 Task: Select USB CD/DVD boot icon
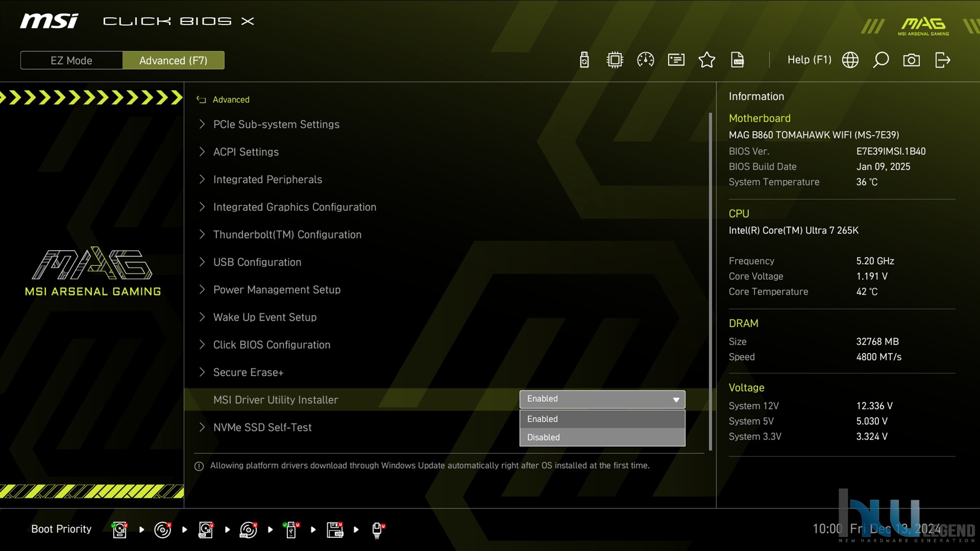(249, 529)
